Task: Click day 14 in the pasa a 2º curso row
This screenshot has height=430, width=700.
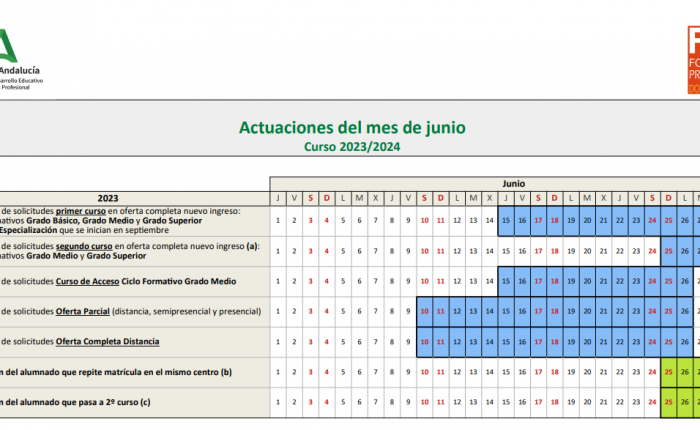Action: [x=490, y=403]
